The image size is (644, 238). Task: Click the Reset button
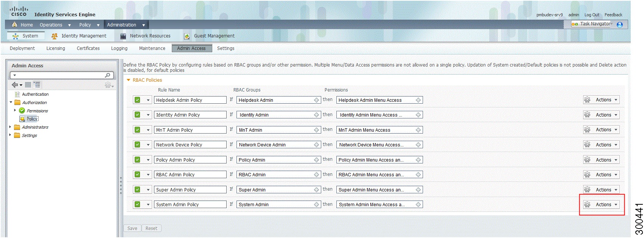pos(151,229)
